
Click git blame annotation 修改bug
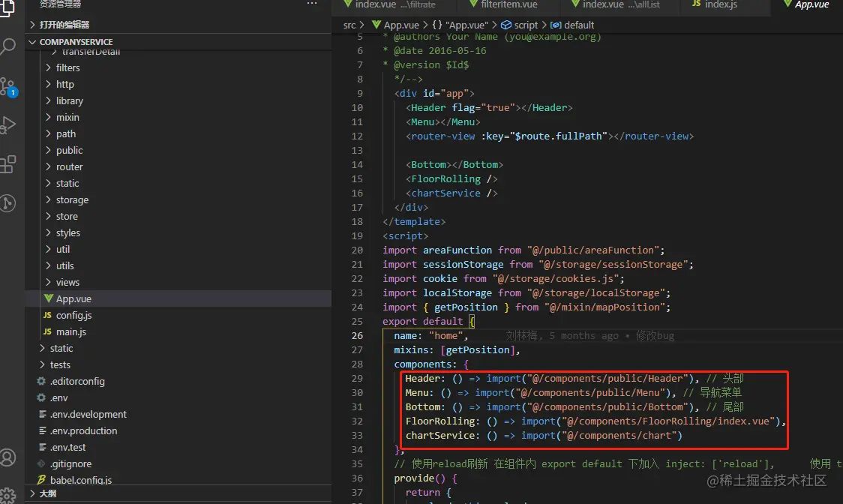655,336
